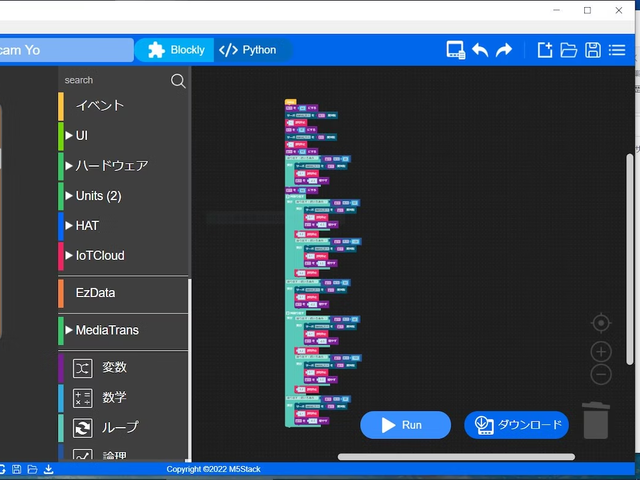The image size is (640, 480).
Task: Undo the last block change
Action: (480, 50)
